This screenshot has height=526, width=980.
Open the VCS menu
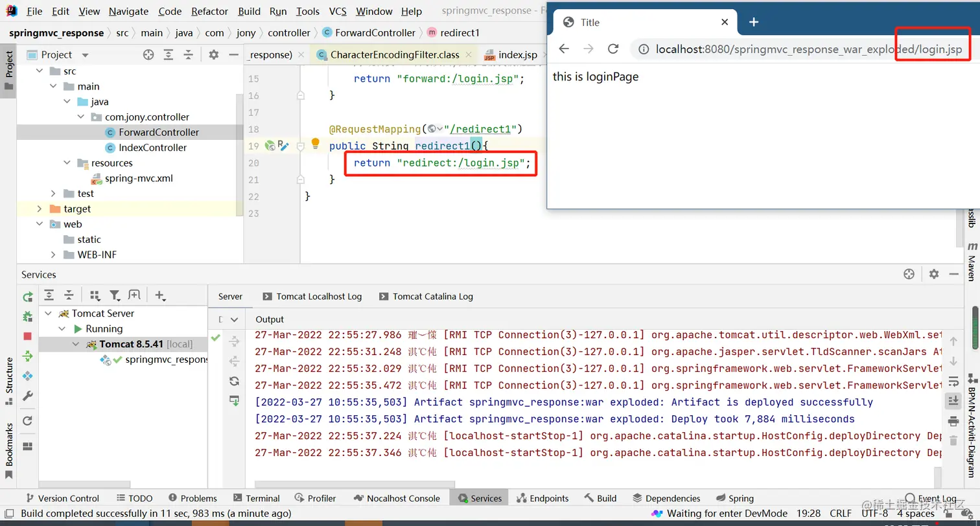pos(338,12)
